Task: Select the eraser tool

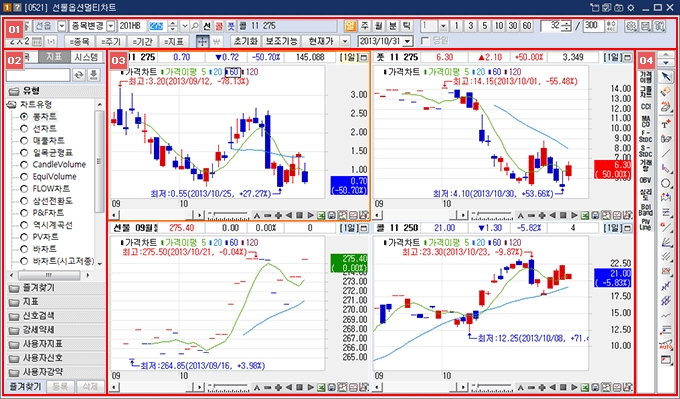Action: [666, 92]
